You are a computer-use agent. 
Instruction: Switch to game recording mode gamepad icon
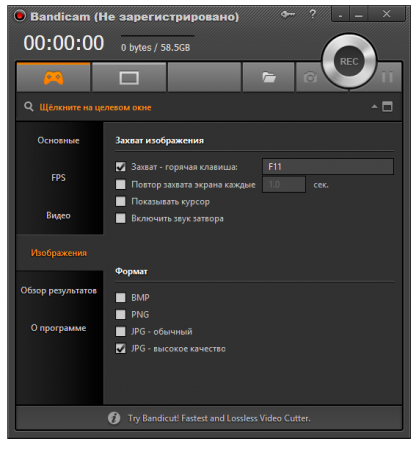pos(53,78)
